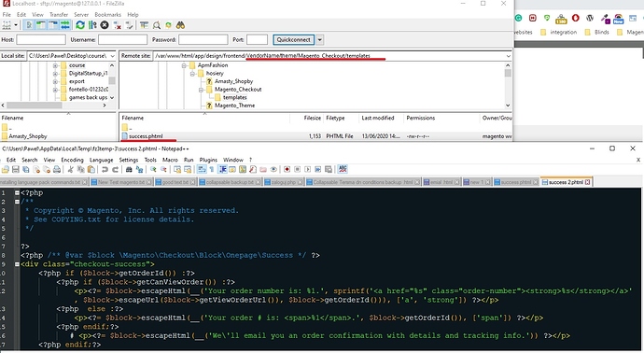Reconnect to last server in FileZilla

[130, 25]
